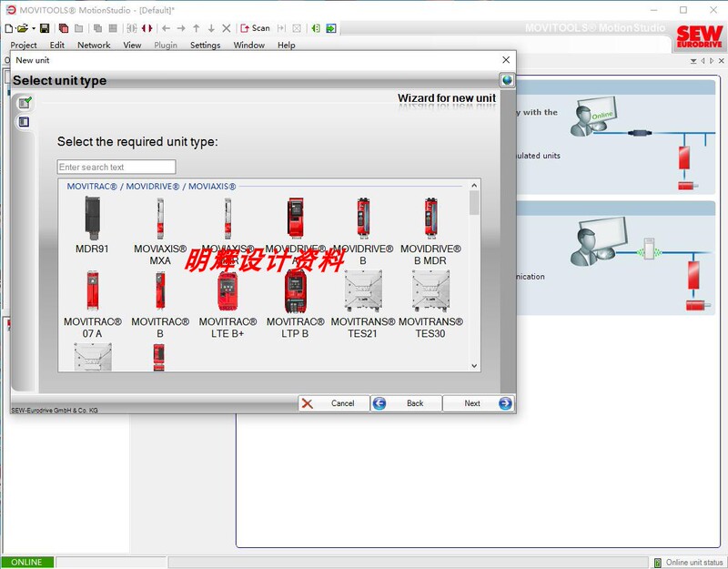Select the MOVIDRIVE B MDR unit type
This screenshot has height=569, width=728.
[x=430, y=231]
